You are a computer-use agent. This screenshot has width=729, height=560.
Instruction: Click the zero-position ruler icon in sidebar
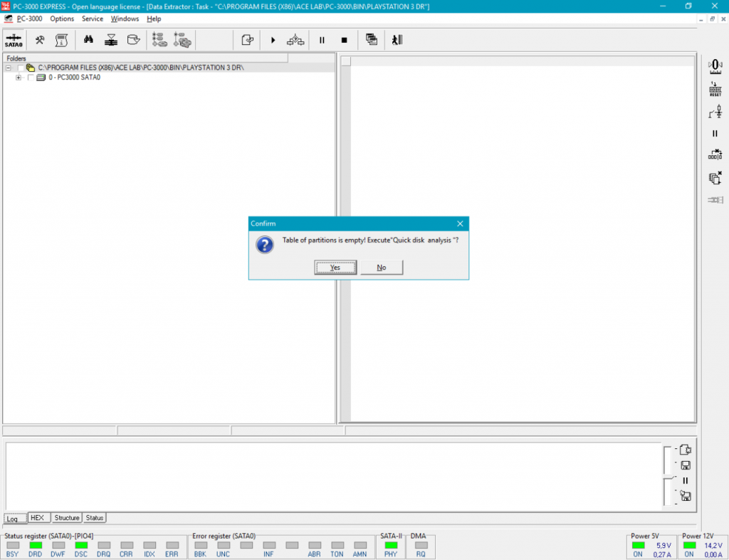point(715,66)
